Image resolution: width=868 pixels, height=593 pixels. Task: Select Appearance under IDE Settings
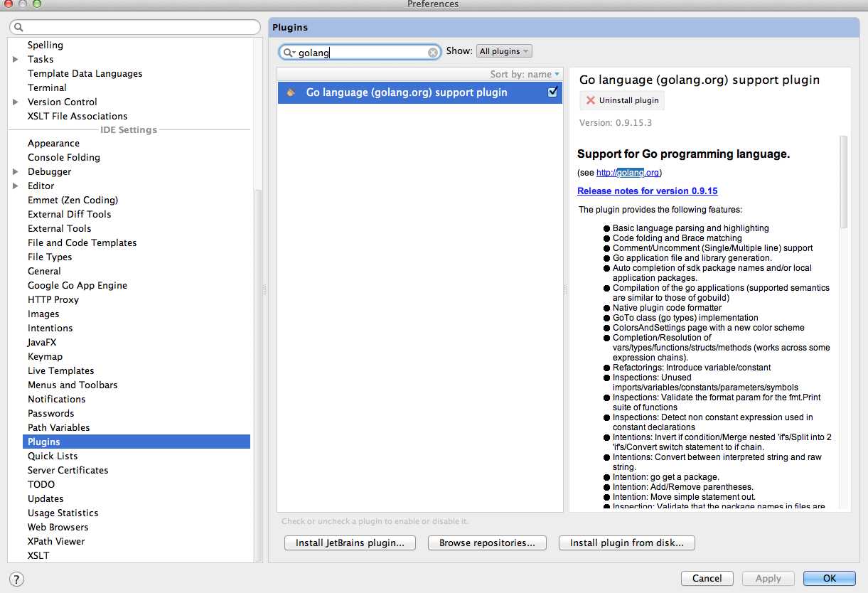(53, 144)
